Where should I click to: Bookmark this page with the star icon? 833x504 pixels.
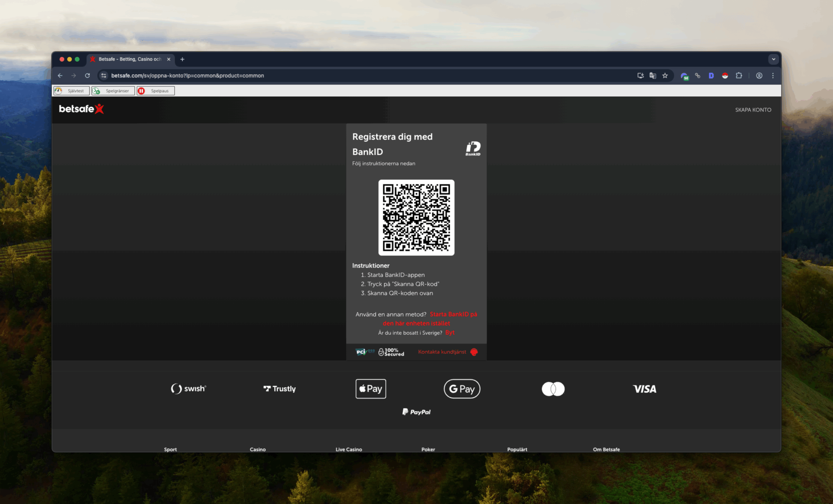click(x=665, y=76)
